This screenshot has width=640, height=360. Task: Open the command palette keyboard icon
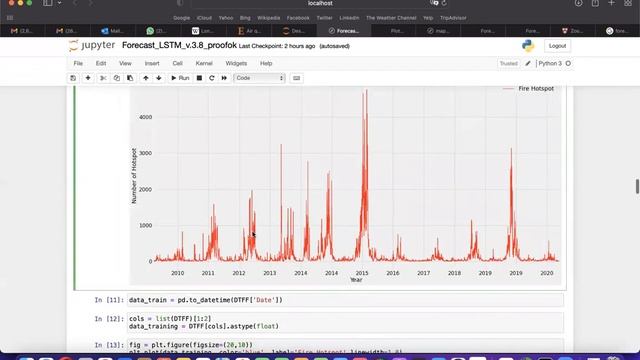tap(297, 78)
